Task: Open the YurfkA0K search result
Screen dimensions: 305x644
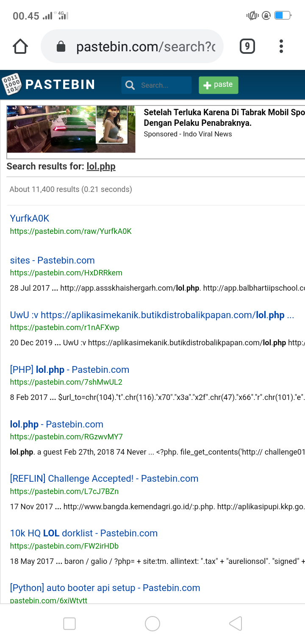Action: coord(29,218)
